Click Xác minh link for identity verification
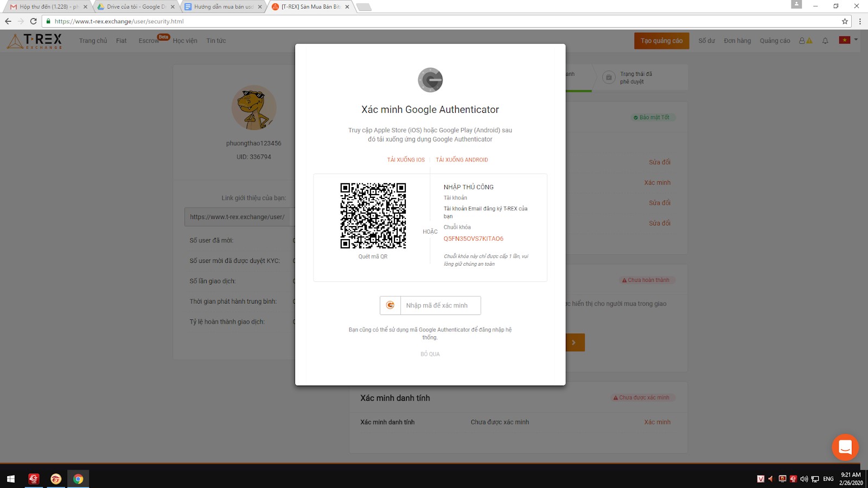 pyautogui.click(x=657, y=422)
